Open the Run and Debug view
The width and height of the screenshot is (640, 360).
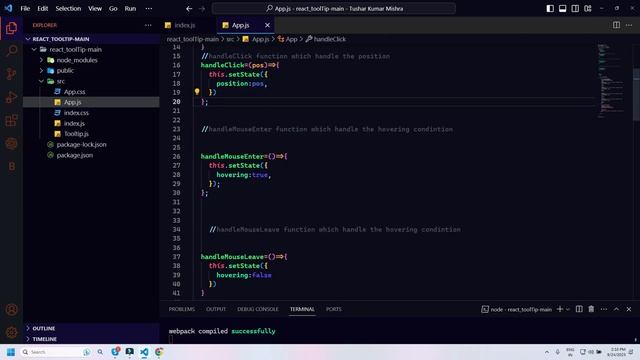point(11,97)
